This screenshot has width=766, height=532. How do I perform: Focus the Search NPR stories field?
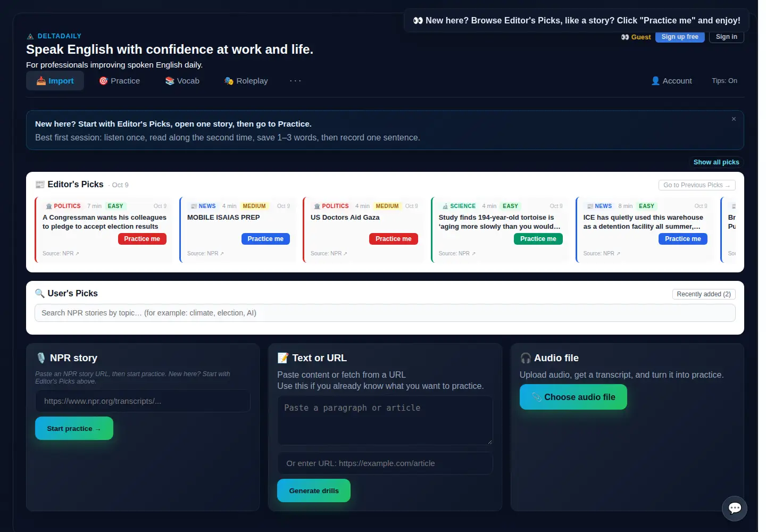point(385,313)
